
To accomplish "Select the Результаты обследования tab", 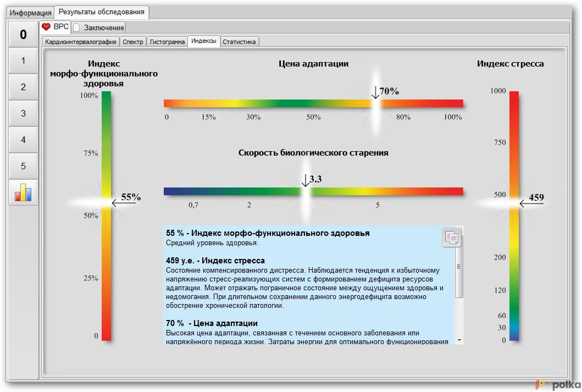I will (x=102, y=12).
